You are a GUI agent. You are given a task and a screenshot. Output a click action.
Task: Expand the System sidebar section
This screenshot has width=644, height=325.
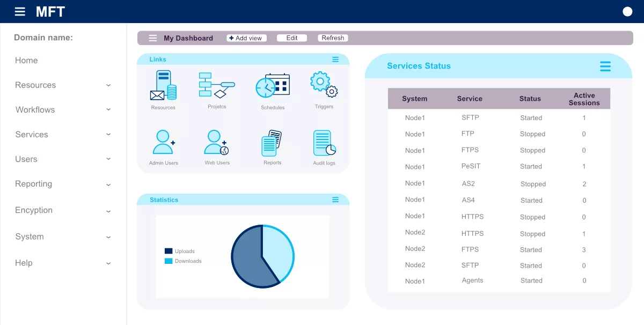[30, 237]
